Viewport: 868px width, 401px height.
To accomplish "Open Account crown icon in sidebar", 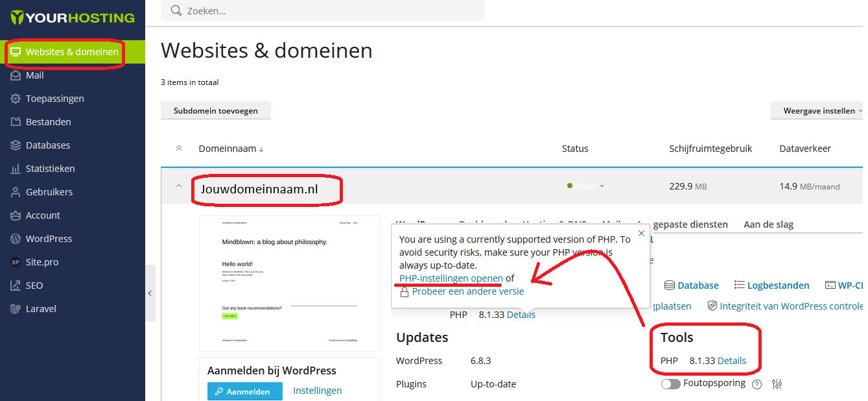I will [x=16, y=215].
